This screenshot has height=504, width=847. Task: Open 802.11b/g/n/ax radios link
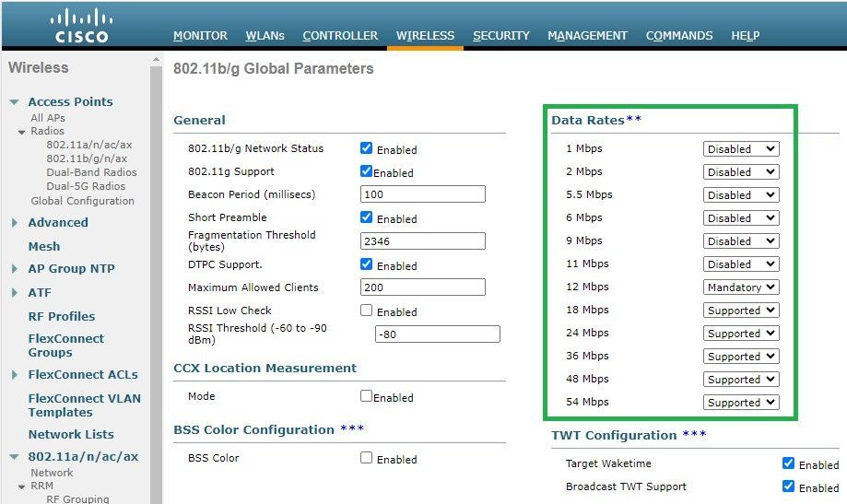pyautogui.click(x=87, y=158)
